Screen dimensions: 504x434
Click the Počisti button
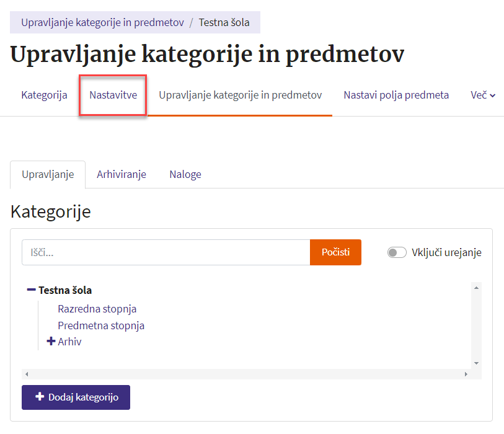click(335, 252)
